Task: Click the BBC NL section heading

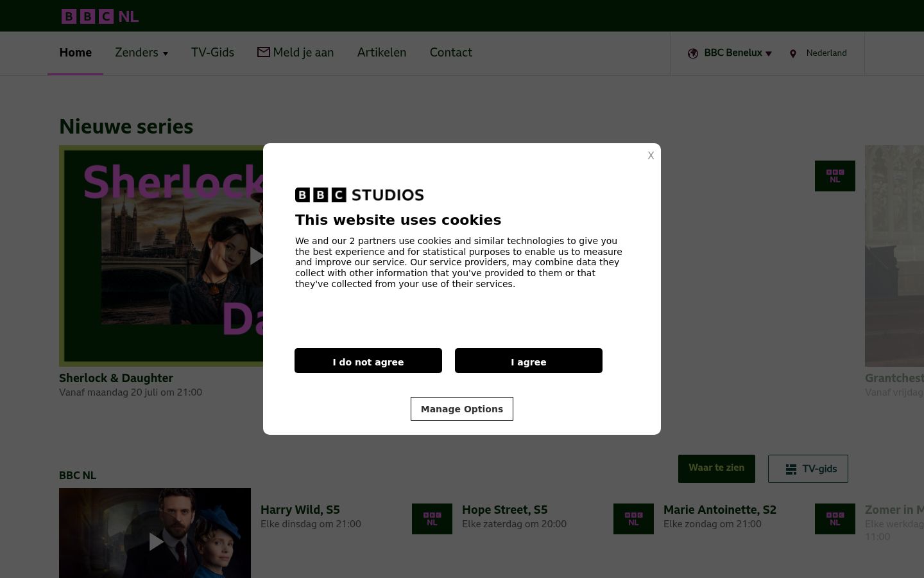Action: [78, 475]
